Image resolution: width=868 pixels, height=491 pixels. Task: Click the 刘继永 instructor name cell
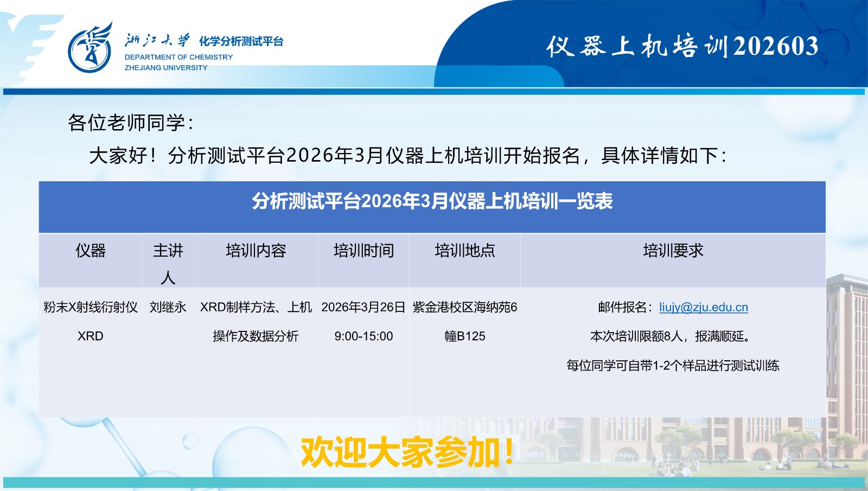[168, 307]
